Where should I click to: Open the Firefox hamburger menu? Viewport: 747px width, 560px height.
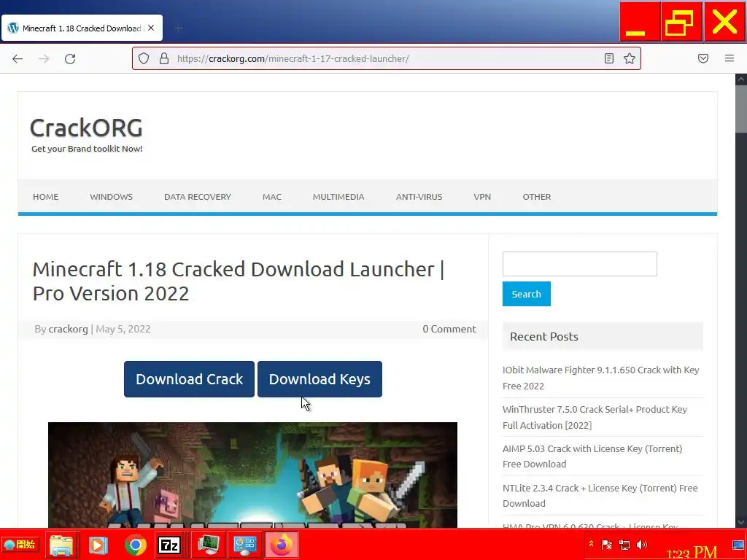click(729, 58)
